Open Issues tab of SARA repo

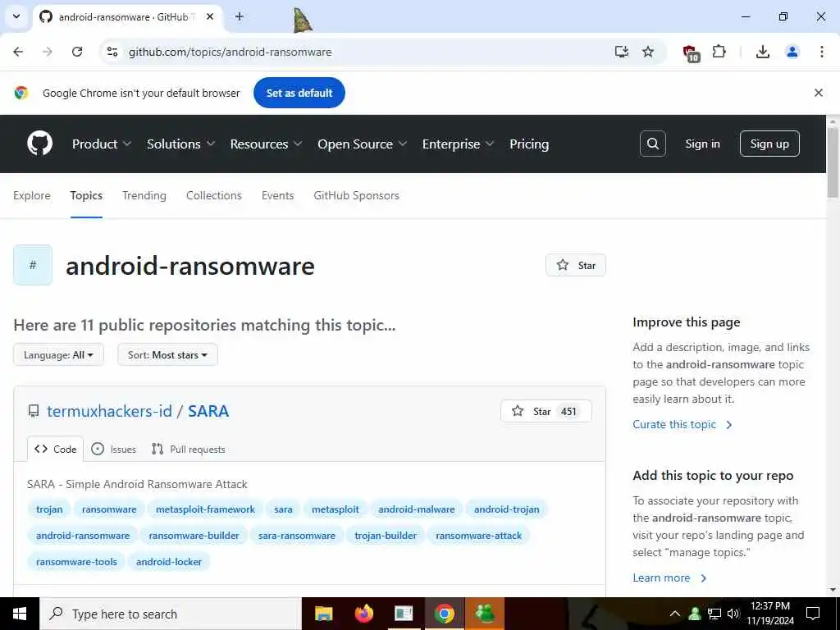coord(113,449)
